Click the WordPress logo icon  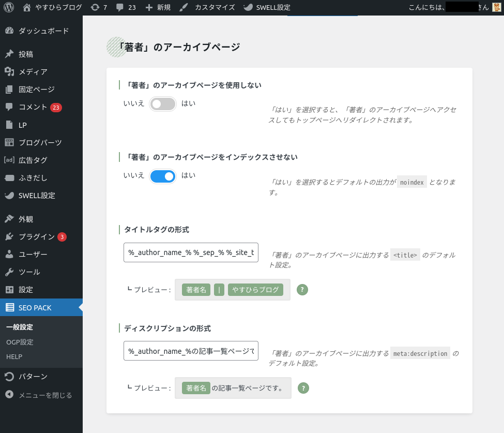[x=8, y=7]
